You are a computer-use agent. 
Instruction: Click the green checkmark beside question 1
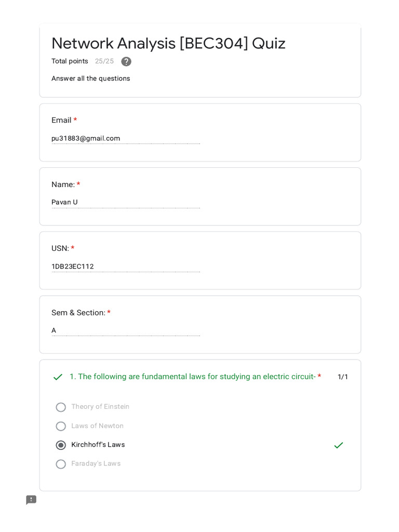pos(58,377)
